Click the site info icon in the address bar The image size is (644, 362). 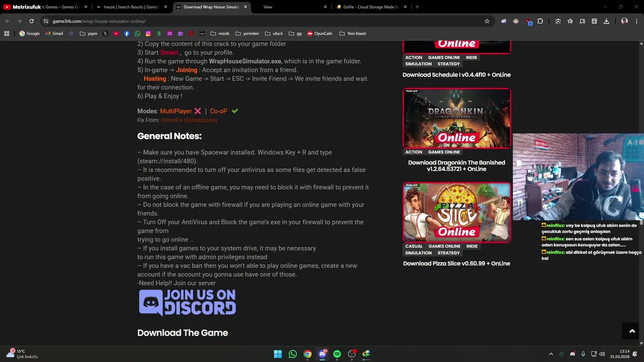(x=46, y=21)
